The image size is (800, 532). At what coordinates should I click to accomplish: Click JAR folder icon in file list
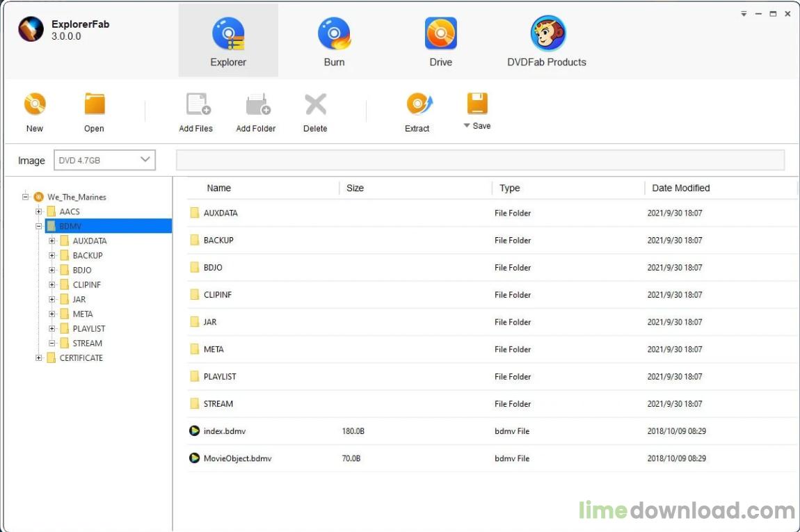coord(194,322)
